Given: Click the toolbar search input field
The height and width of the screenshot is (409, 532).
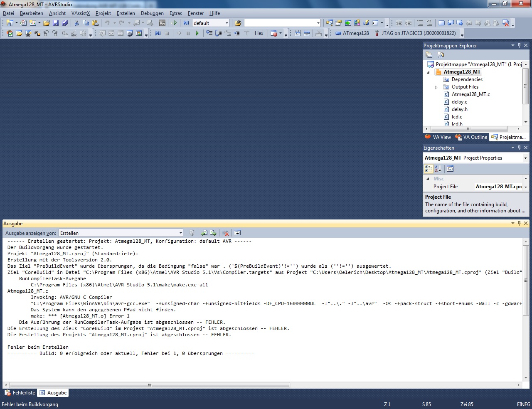Looking at the screenshot, I should pos(280,23).
